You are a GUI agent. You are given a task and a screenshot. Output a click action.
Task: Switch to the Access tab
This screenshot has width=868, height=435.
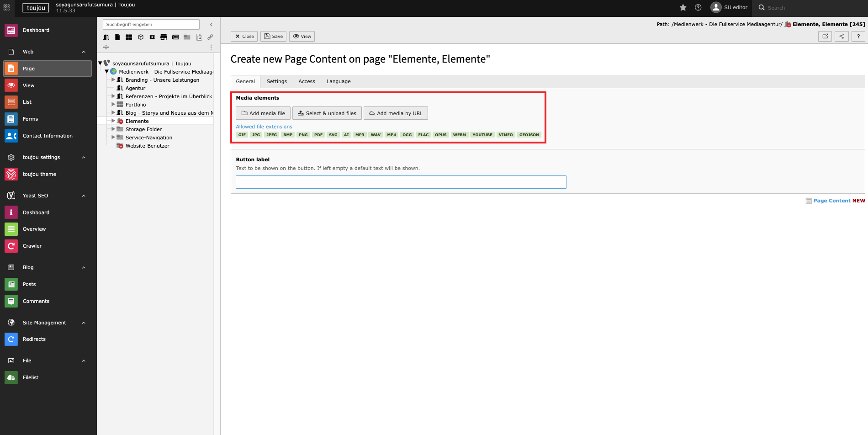(x=307, y=81)
